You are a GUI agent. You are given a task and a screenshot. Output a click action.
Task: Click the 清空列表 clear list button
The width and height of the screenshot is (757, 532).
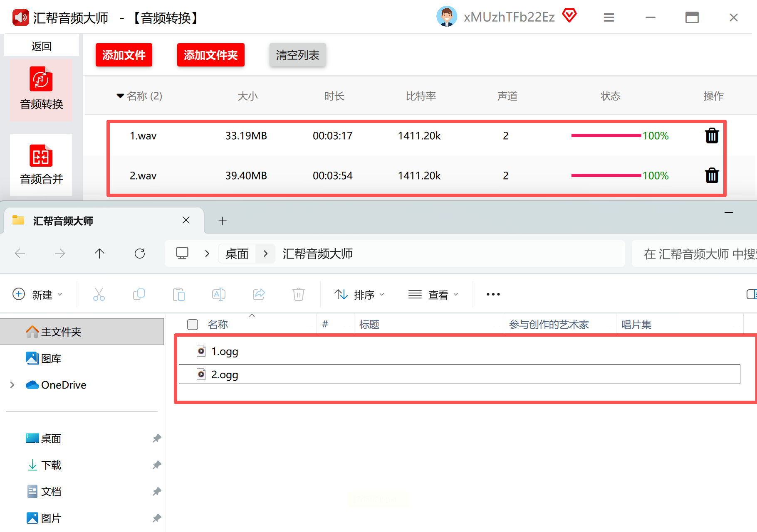point(297,55)
